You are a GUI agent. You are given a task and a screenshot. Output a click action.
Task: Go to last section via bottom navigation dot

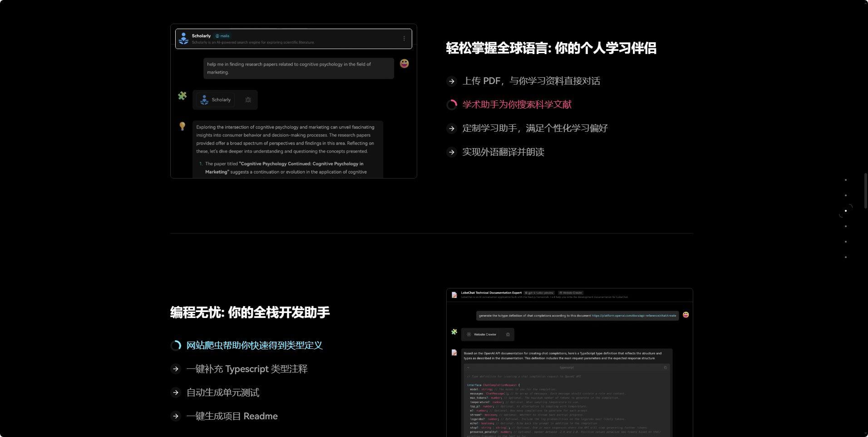(x=845, y=257)
